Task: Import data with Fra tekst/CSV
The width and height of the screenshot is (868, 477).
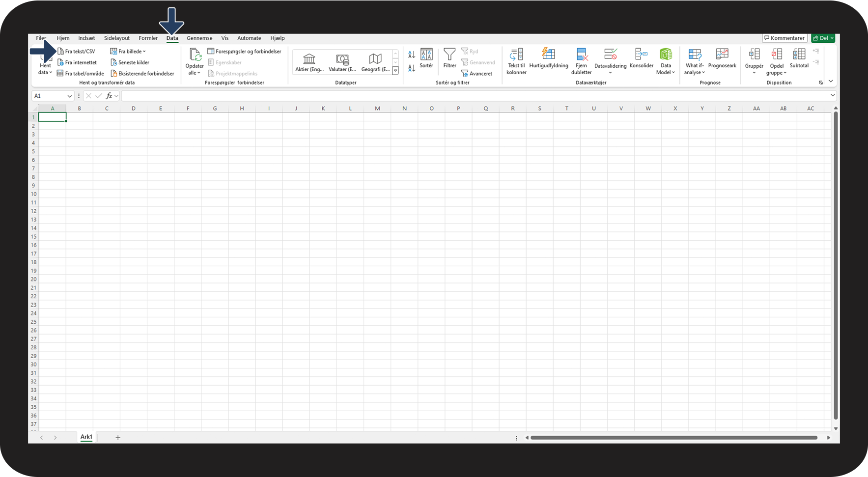Action: tap(76, 51)
